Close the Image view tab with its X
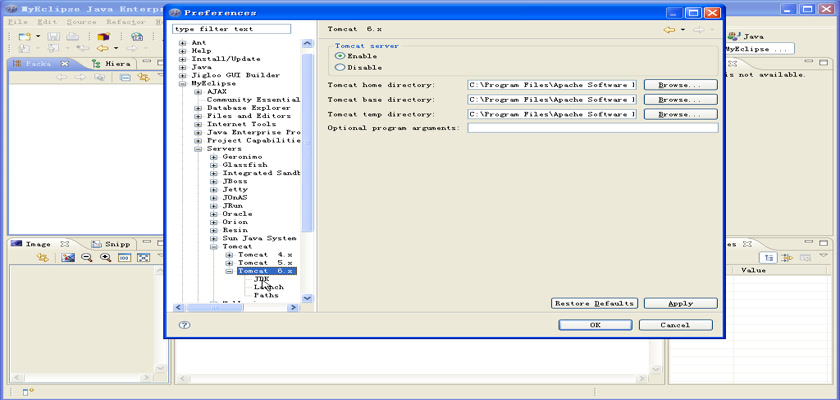840x400 pixels. click(64, 244)
